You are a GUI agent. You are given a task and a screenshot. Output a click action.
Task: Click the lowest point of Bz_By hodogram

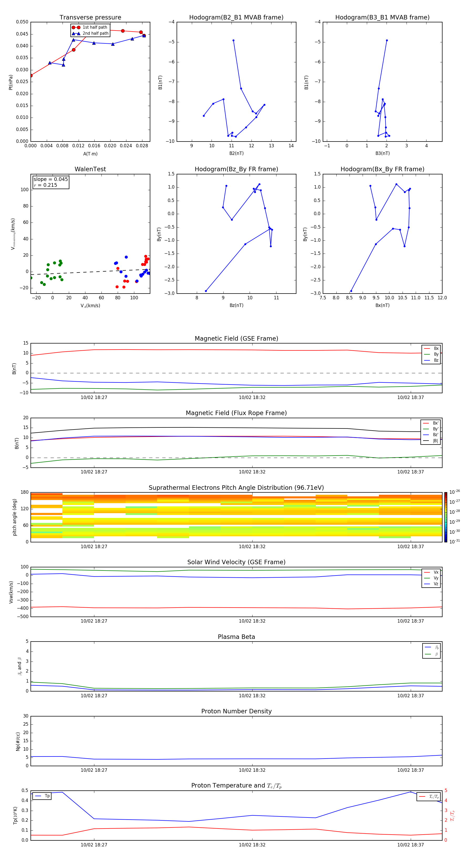(206, 291)
